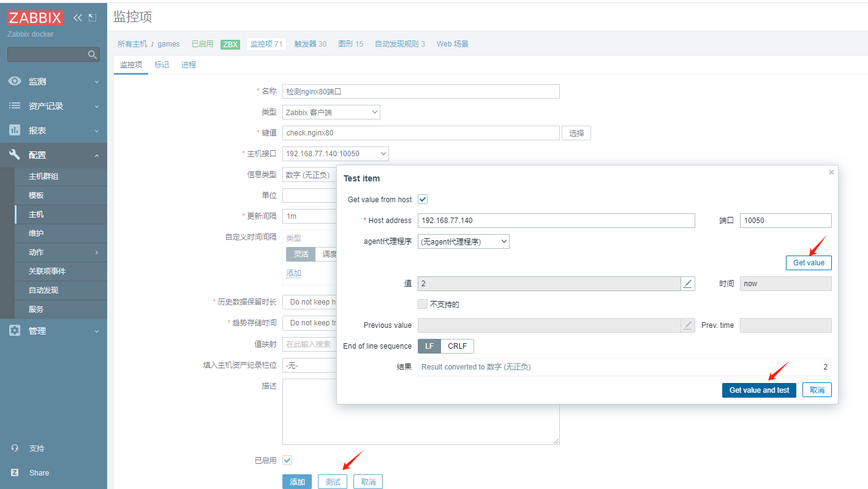Click the Host address input field
The image size is (868, 489).
click(x=556, y=221)
